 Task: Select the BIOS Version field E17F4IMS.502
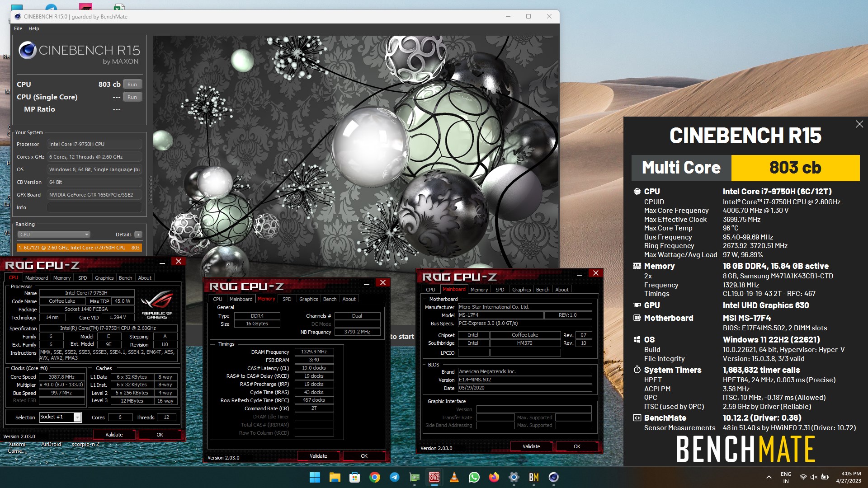pyautogui.click(x=525, y=380)
